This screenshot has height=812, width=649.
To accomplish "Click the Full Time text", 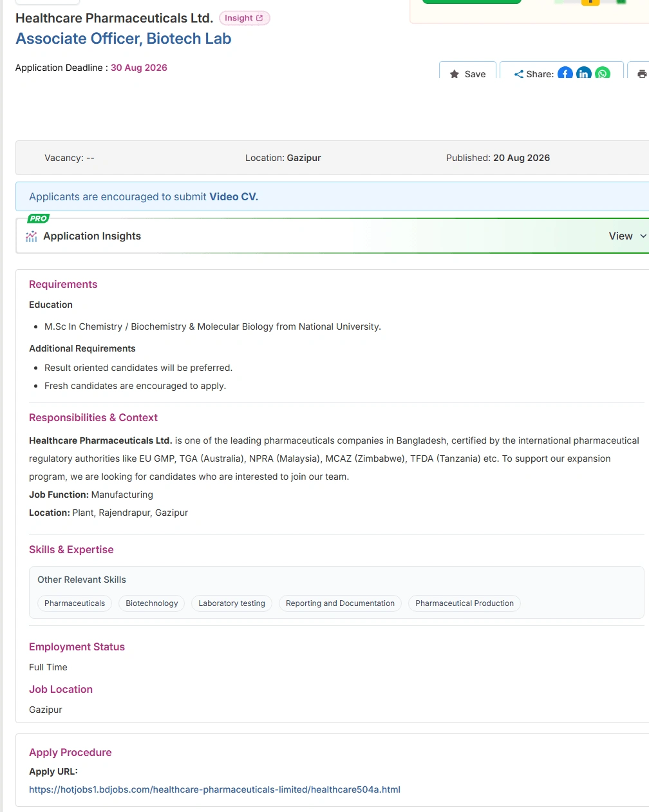I will (x=48, y=667).
